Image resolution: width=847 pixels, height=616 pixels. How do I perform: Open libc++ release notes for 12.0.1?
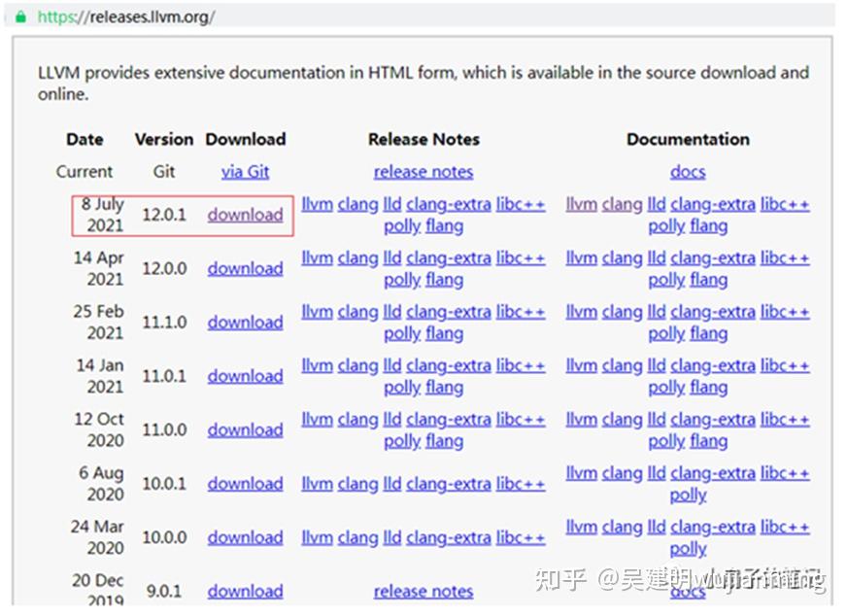[521, 204]
